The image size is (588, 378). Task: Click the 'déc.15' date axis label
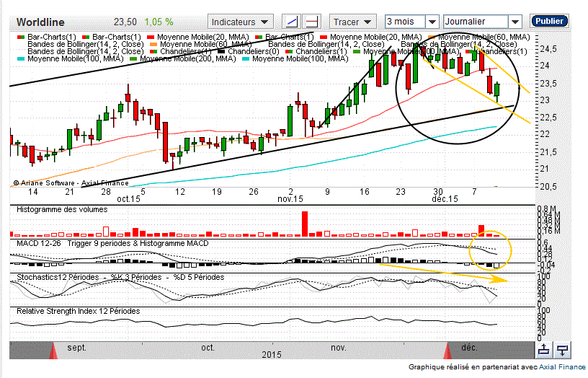[x=445, y=199]
